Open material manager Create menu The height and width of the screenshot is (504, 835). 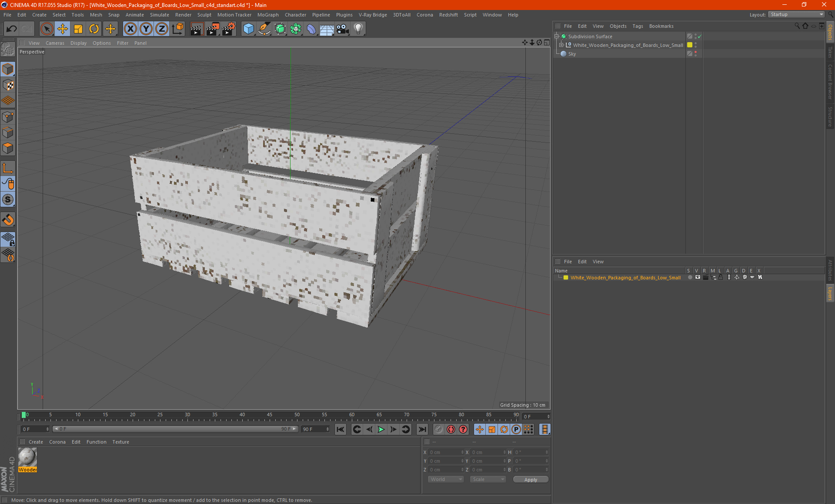(36, 442)
